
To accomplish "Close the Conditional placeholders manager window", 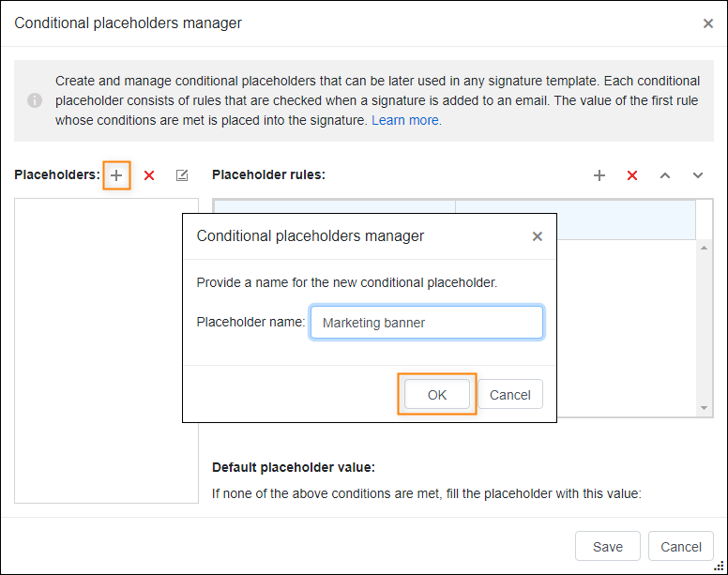I will click(x=708, y=23).
